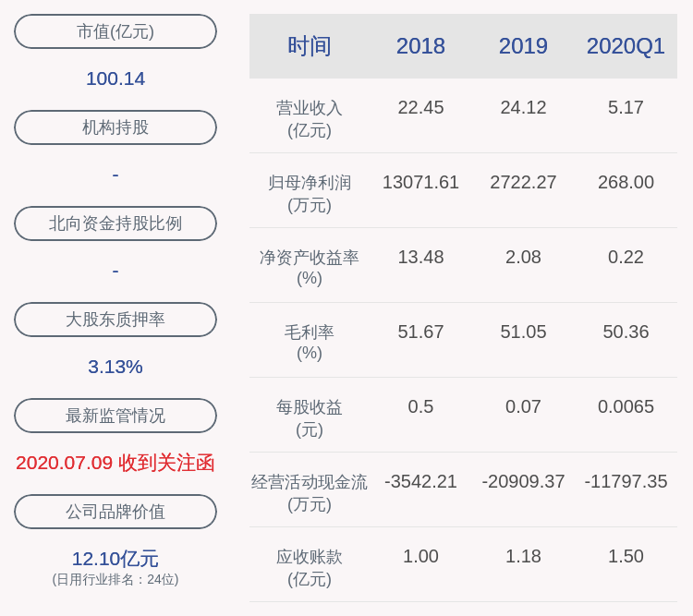Click the 每股收益 (元) row label
The width and height of the screenshot is (693, 616).
pos(310,418)
